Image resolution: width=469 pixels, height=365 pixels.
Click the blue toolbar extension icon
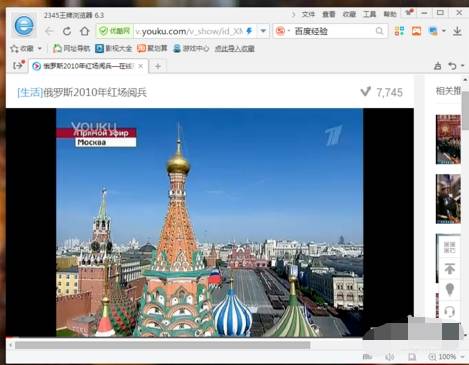coord(433,31)
